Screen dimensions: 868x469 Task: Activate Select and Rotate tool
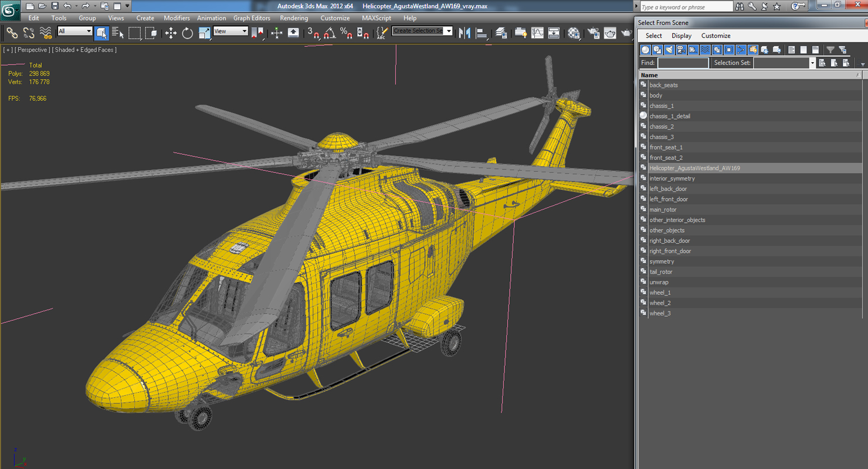pos(188,33)
